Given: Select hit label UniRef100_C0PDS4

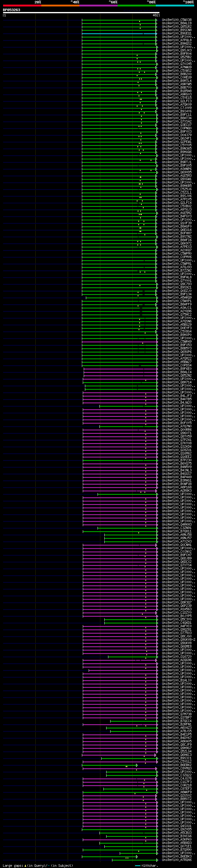Looking at the screenshot, I should (x=176, y=365).
